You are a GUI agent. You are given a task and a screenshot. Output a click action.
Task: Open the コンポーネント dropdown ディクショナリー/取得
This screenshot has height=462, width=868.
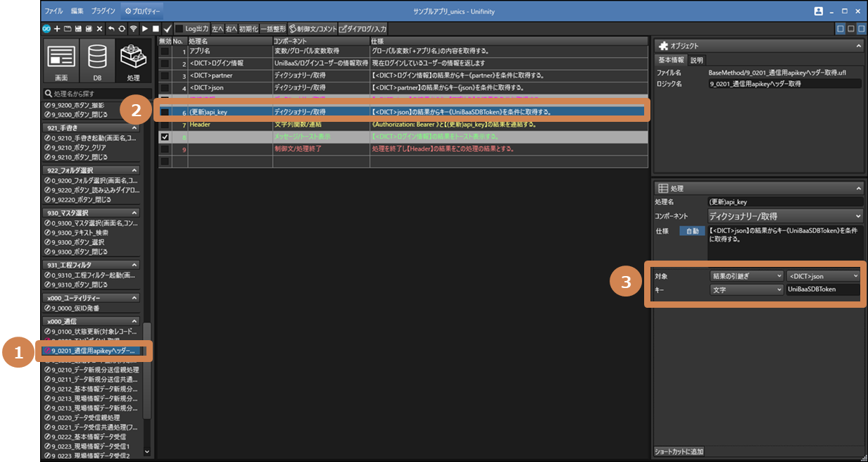point(785,216)
